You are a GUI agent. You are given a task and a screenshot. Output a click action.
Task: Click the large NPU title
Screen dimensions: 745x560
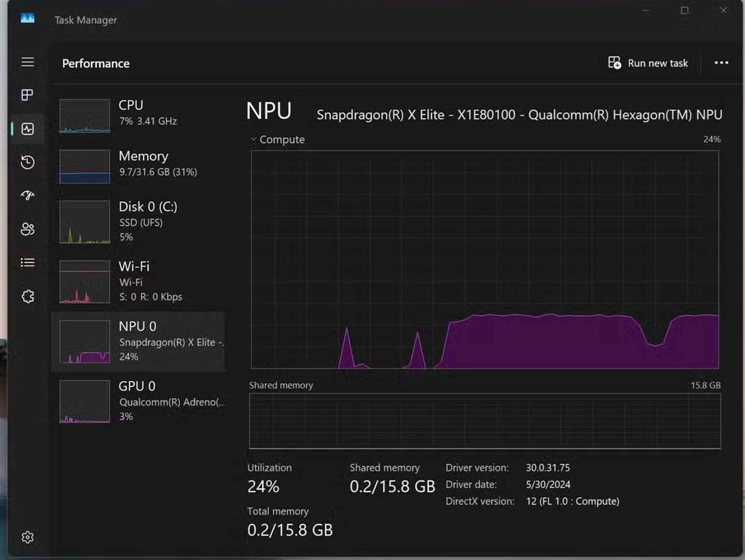point(268,111)
